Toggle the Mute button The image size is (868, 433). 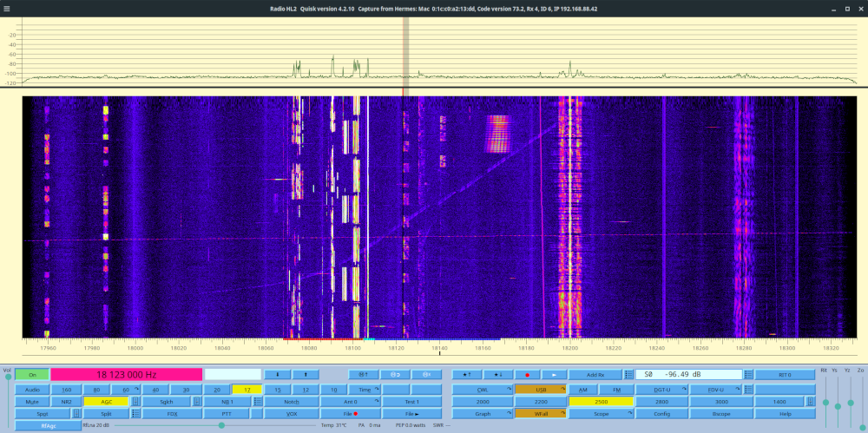pos(32,402)
